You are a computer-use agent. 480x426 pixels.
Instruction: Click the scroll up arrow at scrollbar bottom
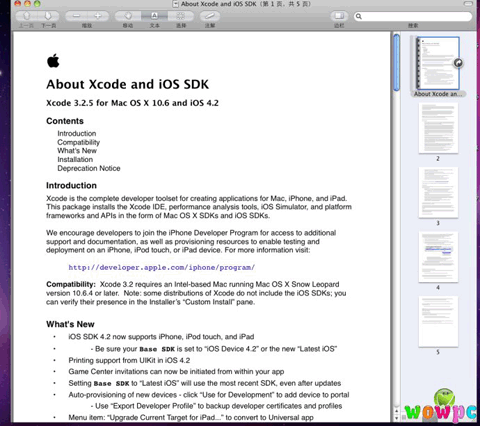[x=396, y=411]
